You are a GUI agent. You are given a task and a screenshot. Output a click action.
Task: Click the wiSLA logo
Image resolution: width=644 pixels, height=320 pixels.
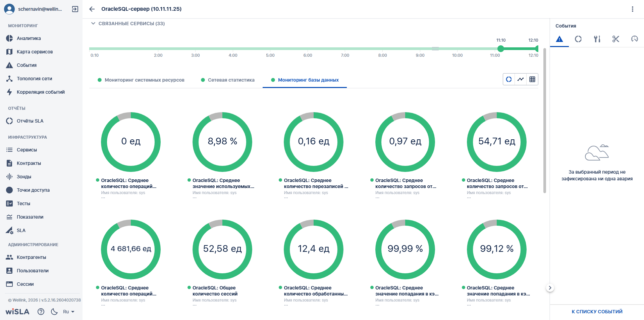(x=17, y=312)
